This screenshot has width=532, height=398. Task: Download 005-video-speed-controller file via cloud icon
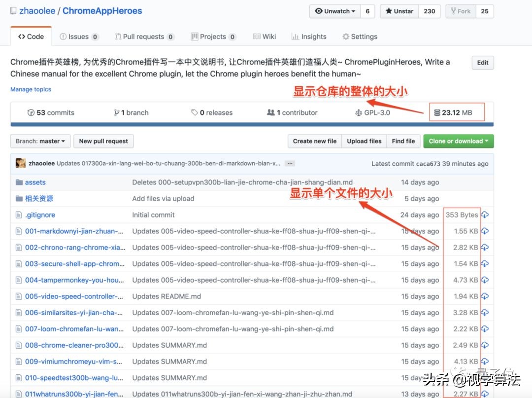pyautogui.click(x=485, y=296)
